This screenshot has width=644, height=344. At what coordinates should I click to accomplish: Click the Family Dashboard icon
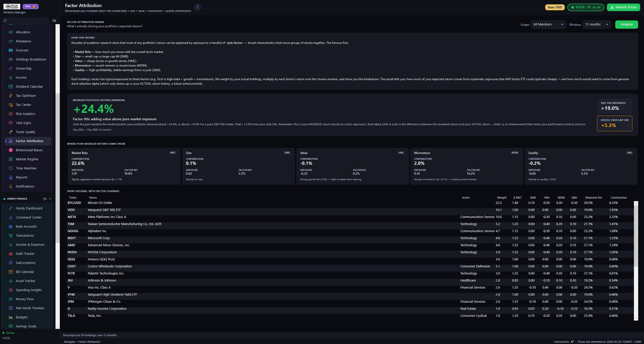pyautogui.click(x=11, y=208)
